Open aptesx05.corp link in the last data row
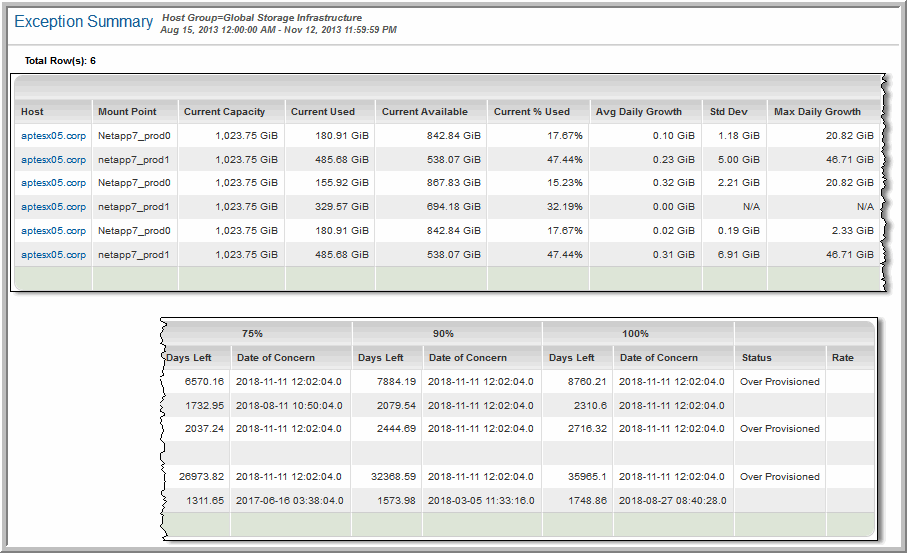Screen dimensions: 907x553 pyautogui.click(x=53, y=255)
